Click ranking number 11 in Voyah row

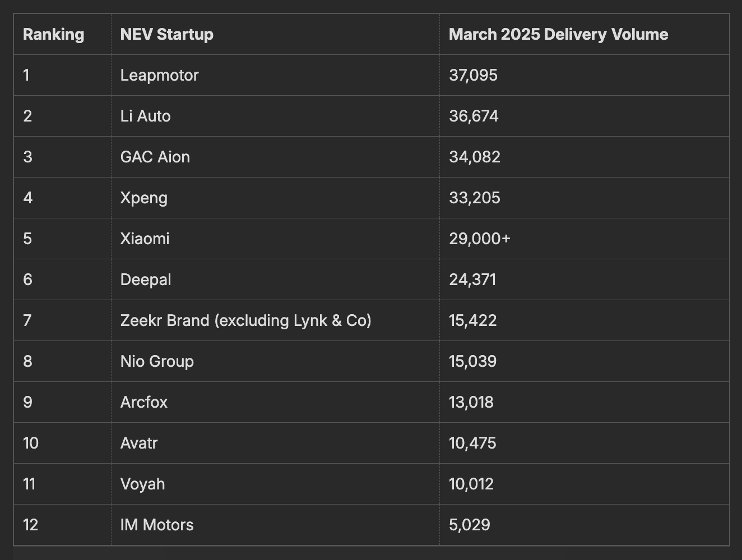coord(29,484)
